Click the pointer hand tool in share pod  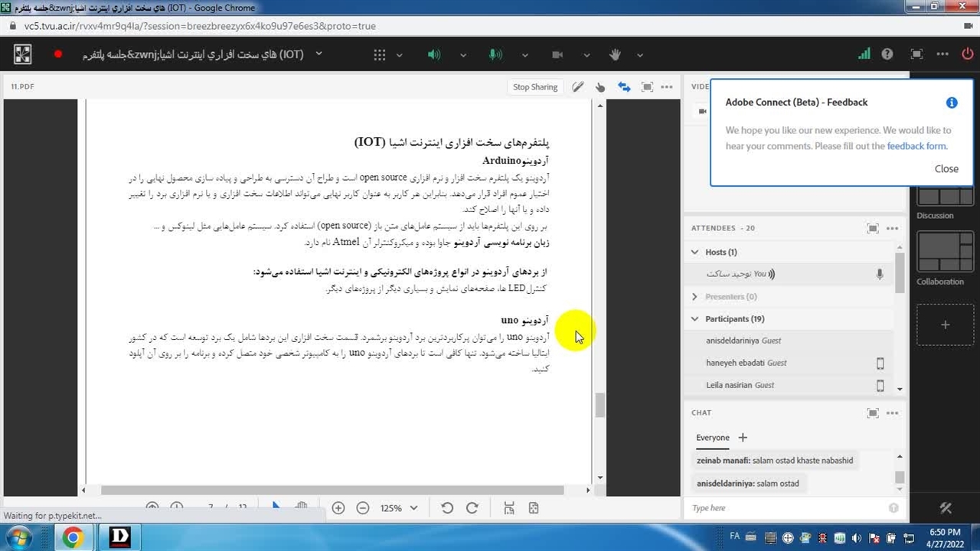click(x=600, y=87)
